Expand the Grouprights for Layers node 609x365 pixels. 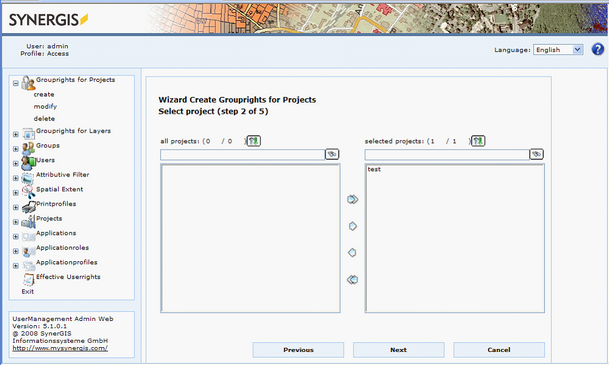pos(16,134)
